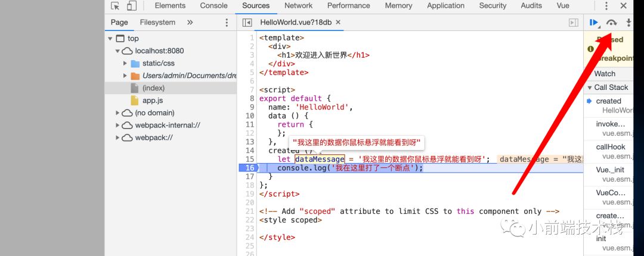Image resolution: width=644 pixels, height=256 pixels.
Task: Expand the webpack-internal:// node
Action: (x=117, y=125)
